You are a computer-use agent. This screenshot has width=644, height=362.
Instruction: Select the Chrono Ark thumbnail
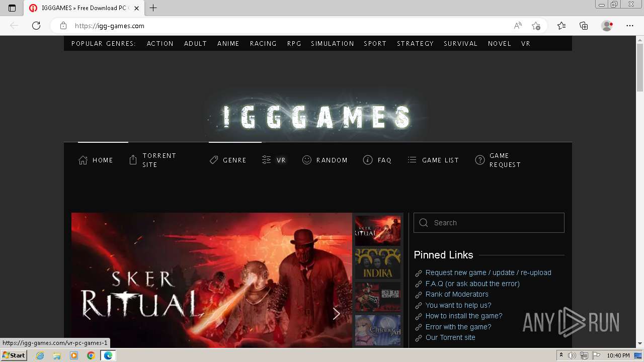pyautogui.click(x=378, y=330)
